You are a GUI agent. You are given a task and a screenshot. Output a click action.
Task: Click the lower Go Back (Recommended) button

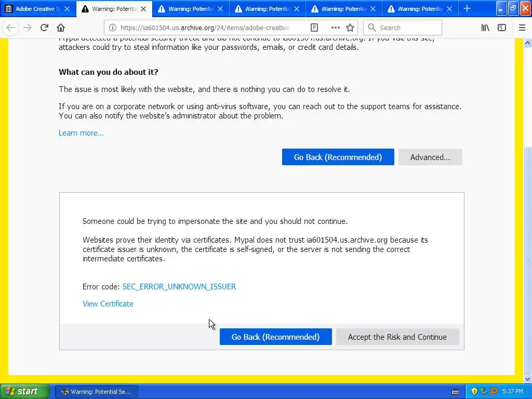275,337
